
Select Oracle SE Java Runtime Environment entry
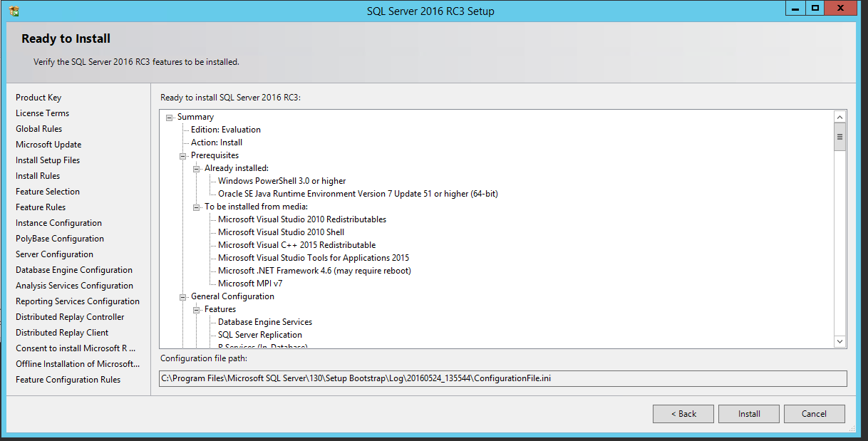pos(358,194)
